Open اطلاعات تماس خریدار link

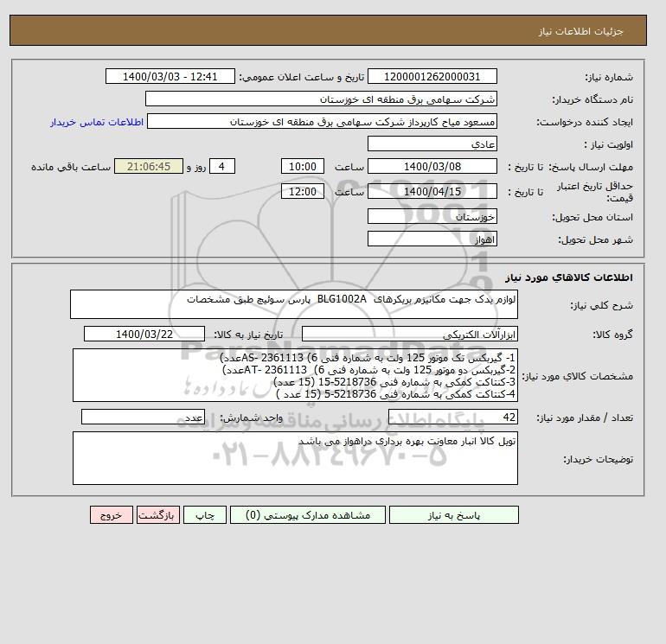tap(97, 122)
